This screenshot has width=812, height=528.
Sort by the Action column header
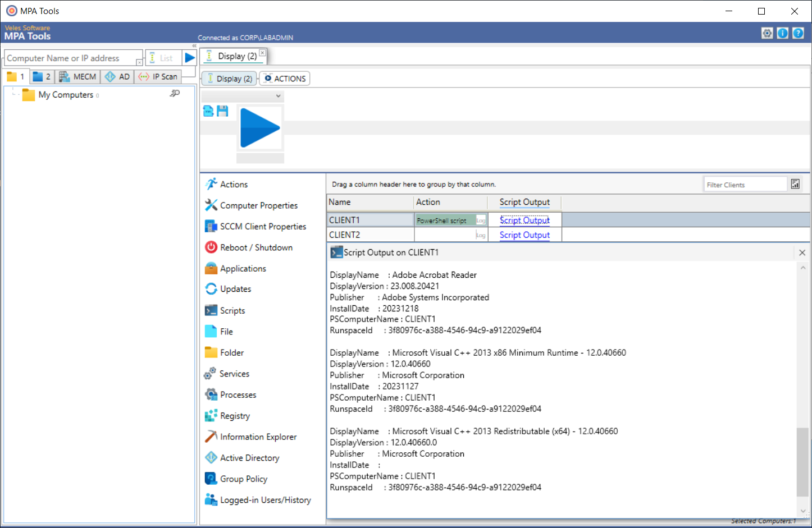click(x=451, y=202)
